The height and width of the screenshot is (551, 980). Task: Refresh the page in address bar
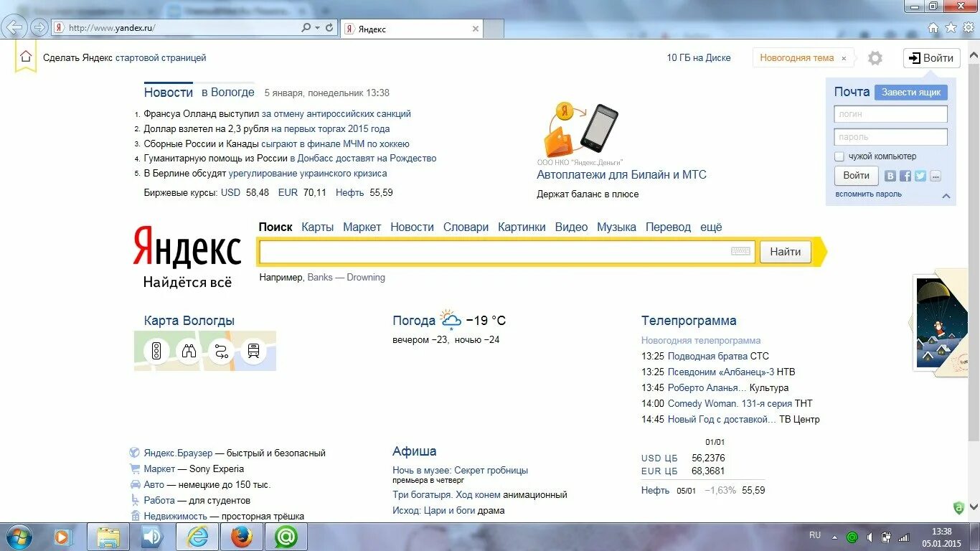tap(329, 28)
